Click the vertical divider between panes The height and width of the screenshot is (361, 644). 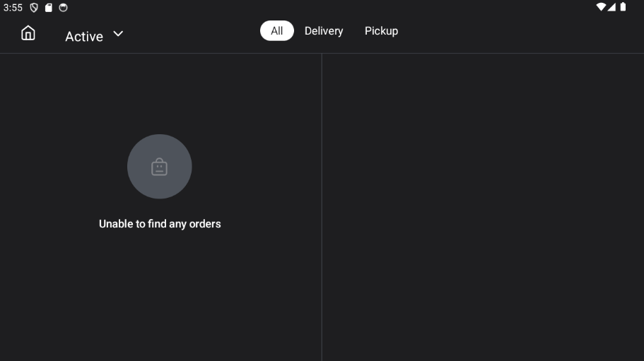[322, 207]
